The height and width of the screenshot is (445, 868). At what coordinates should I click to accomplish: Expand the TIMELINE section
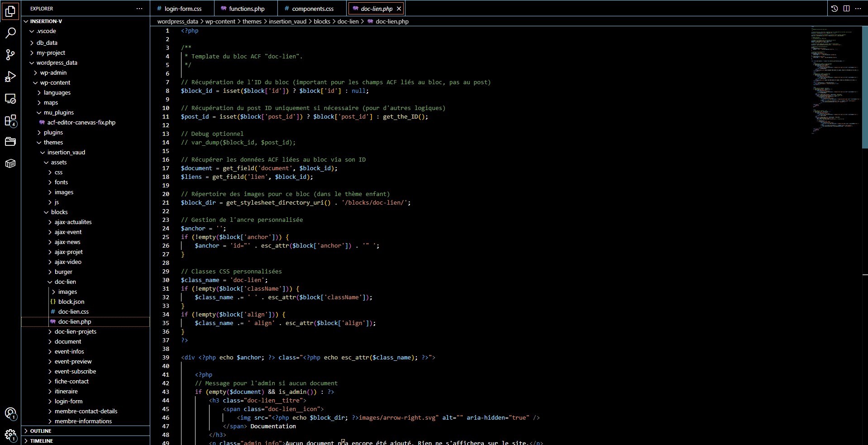click(42, 441)
